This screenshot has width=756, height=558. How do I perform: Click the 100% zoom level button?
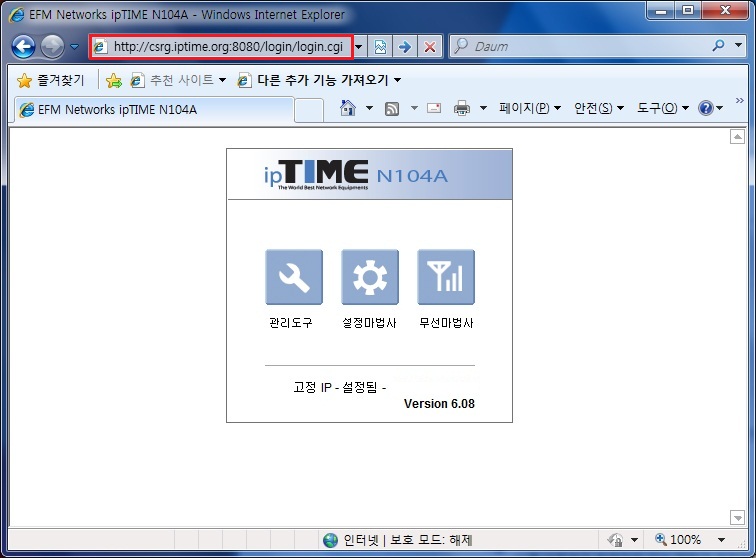pyautogui.click(x=677, y=540)
